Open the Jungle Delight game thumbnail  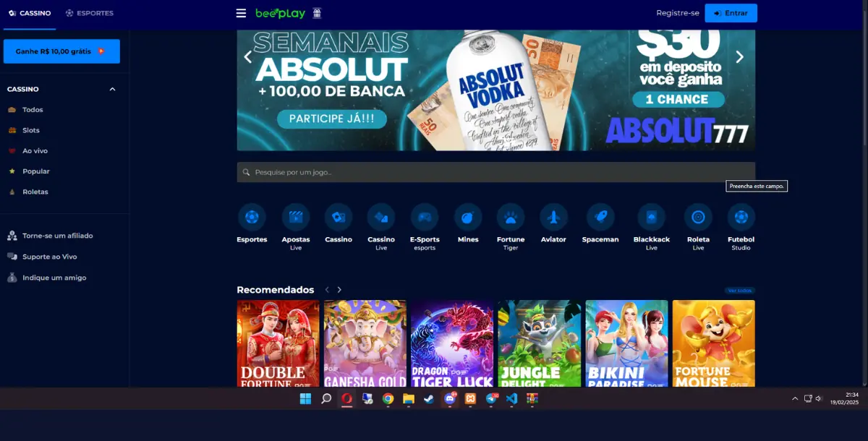click(x=540, y=343)
